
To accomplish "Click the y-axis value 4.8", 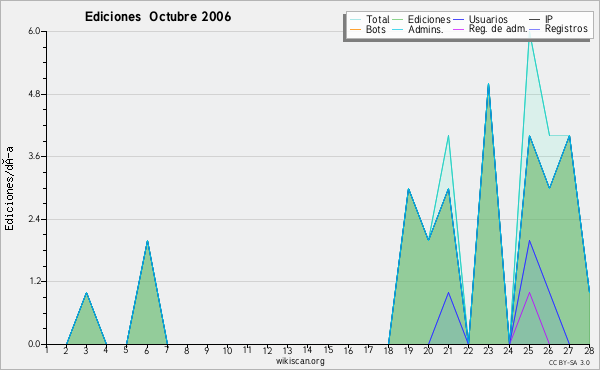I will 34,94.
